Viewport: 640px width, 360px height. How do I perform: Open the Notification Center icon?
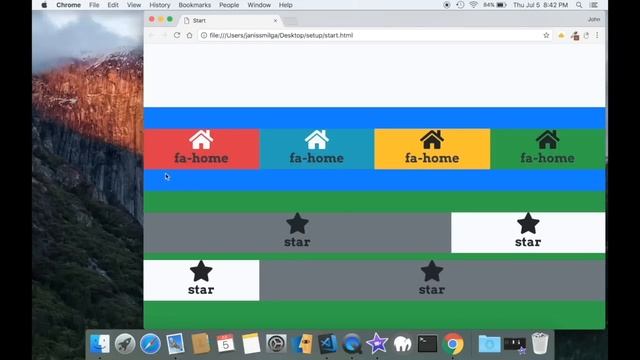pyautogui.click(x=594, y=5)
